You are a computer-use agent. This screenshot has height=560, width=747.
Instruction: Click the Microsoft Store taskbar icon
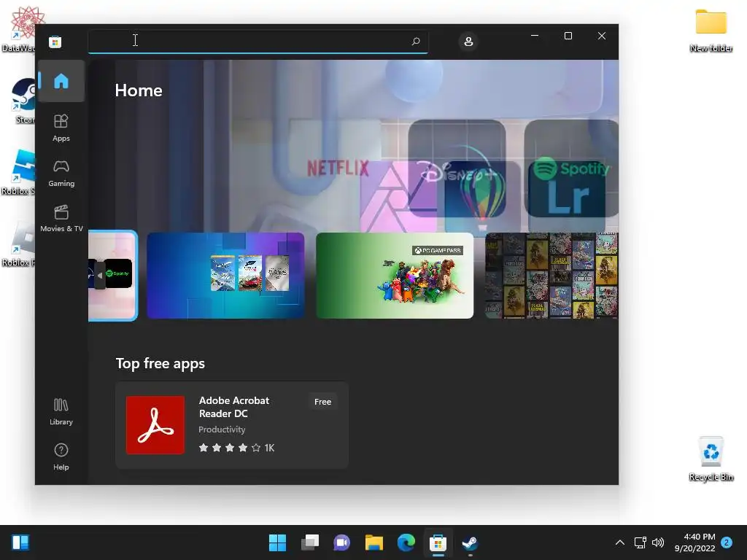point(438,542)
